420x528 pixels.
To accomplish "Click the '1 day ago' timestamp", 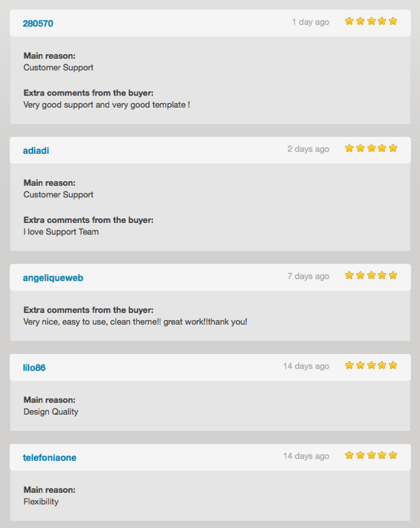I will tap(311, 22).
